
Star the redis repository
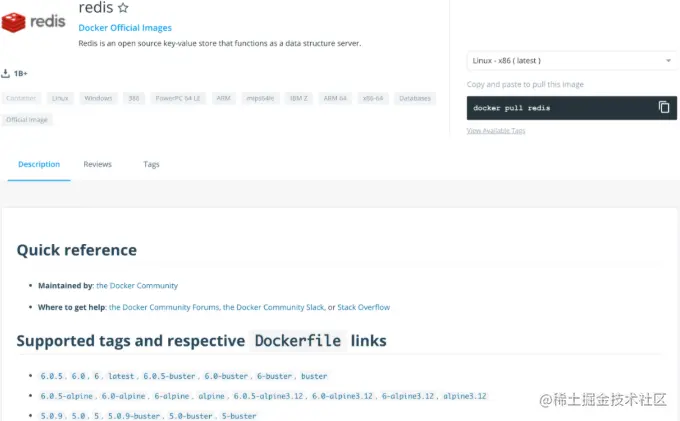point(123,8)
